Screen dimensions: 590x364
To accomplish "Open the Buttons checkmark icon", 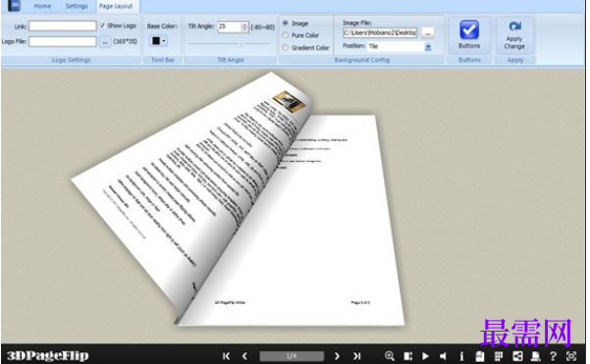I will coord(469,35).
